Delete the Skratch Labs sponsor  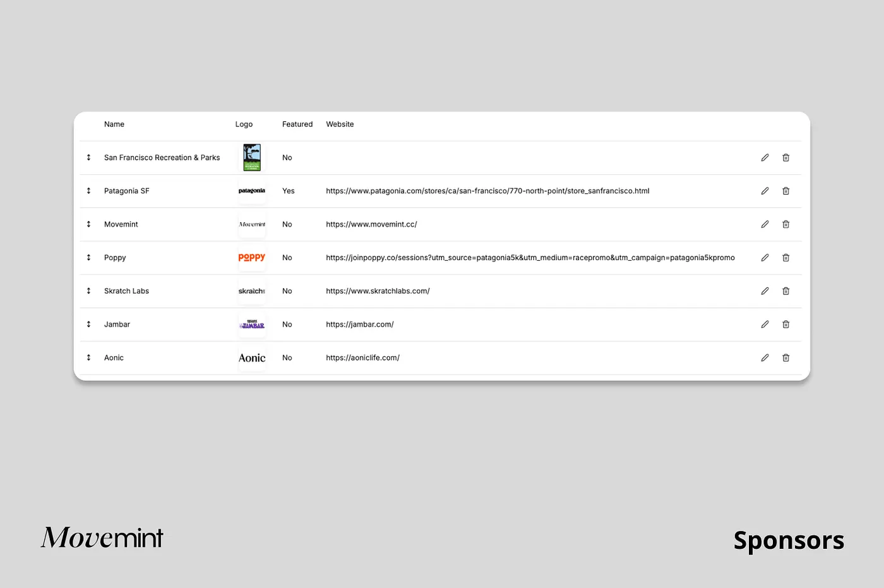click(786, 291)
